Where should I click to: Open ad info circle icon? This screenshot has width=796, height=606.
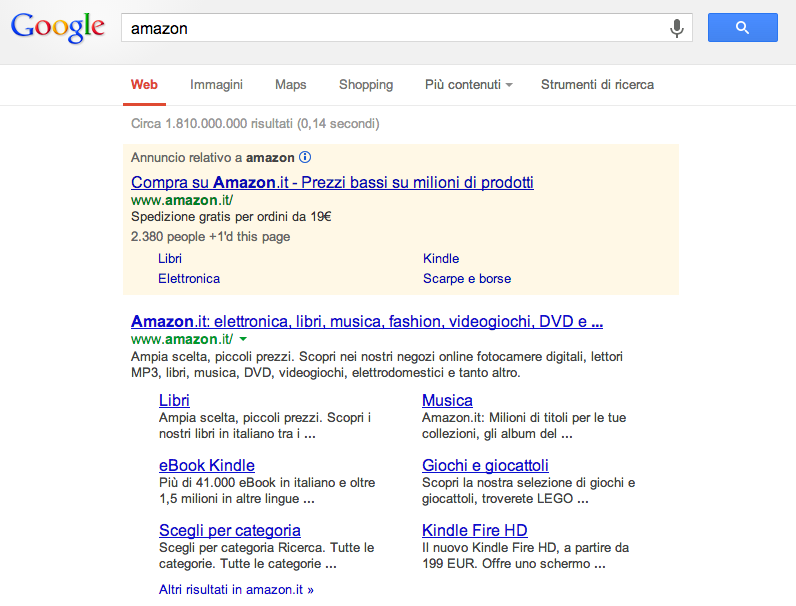[x=305, y=157]
